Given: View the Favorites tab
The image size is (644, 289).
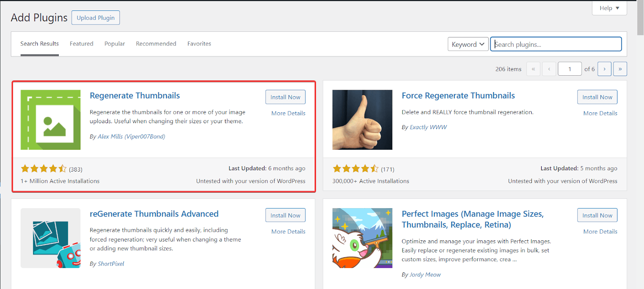Looking at the screenshot, I should (199, 43).
